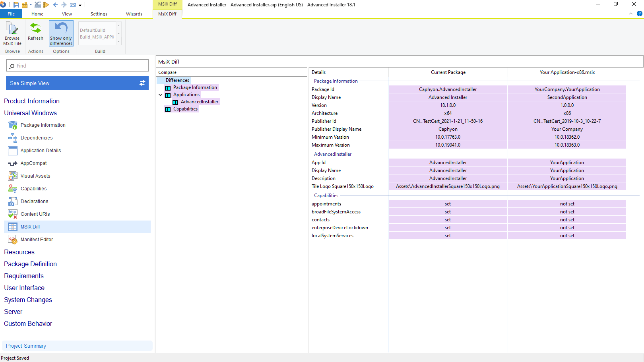Screen dimensions: 644x362
Task: Click the Browse MSIX File button
Action: click(x=12, y=33)
